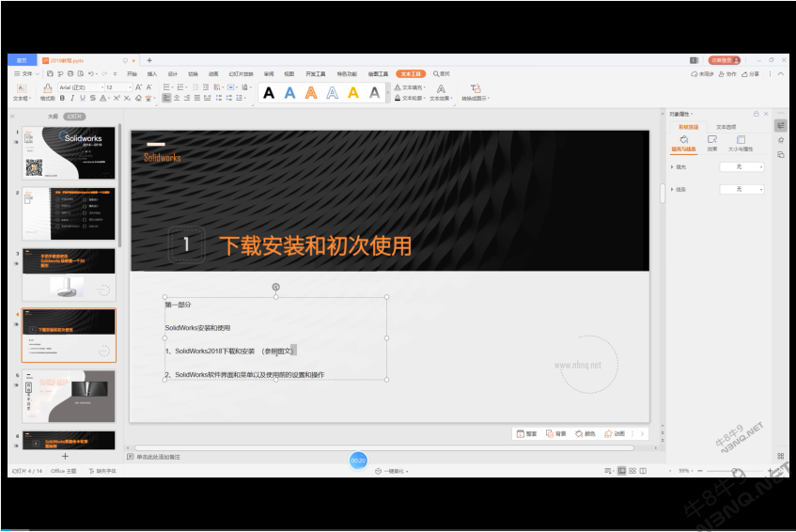Click the sliders icon in the right sidebar

coord(781,125)
